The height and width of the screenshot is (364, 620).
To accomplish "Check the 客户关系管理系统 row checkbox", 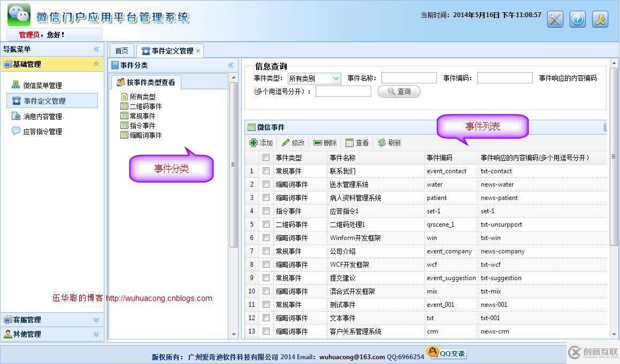I will [x=266, y=331].
